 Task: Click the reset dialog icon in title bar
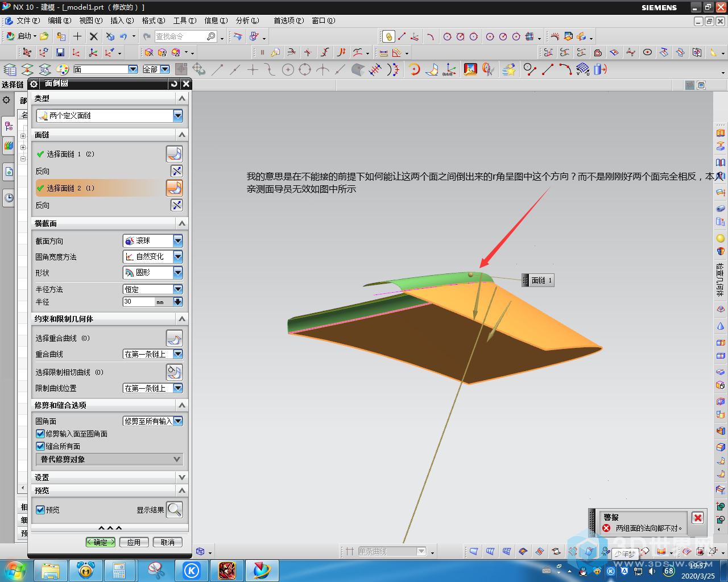(x=173, y=84)
